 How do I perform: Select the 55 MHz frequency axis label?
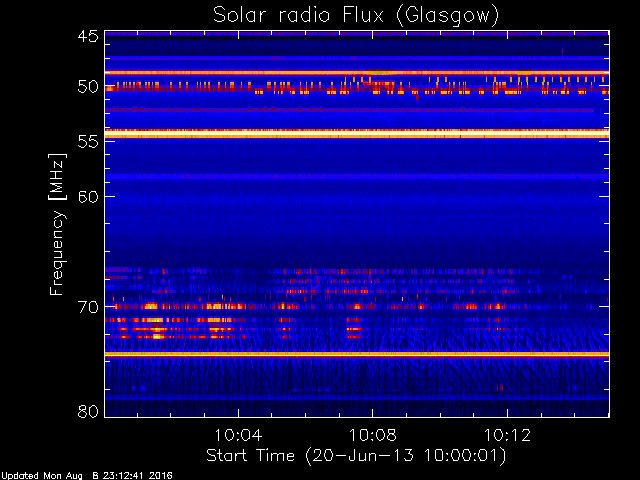(x=88, y=142)
